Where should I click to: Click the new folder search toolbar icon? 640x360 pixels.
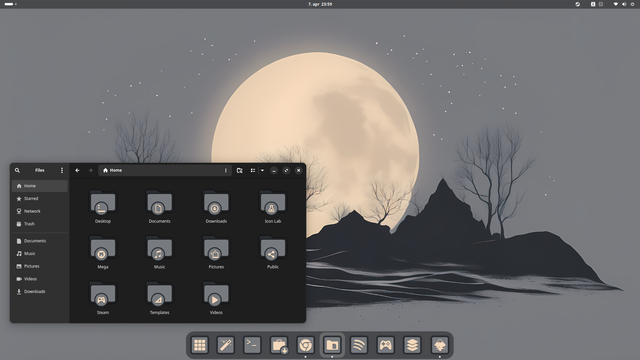pos(240,170)
